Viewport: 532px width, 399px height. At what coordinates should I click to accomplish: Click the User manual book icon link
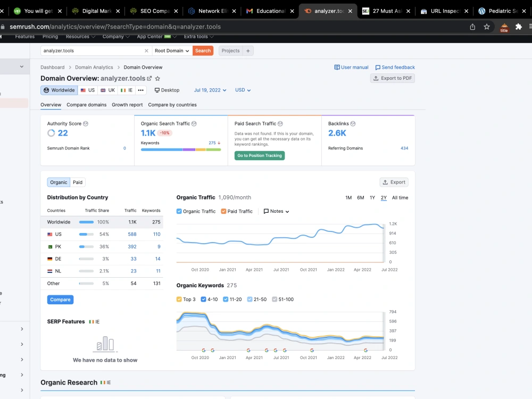(351, 67)
